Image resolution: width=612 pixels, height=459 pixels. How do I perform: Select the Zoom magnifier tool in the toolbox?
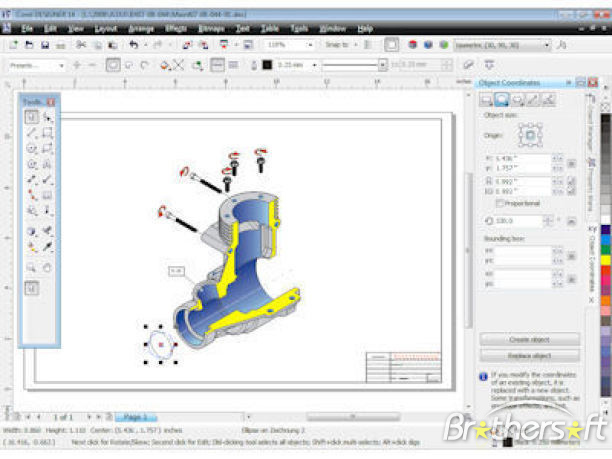click(x=31, y=267)
